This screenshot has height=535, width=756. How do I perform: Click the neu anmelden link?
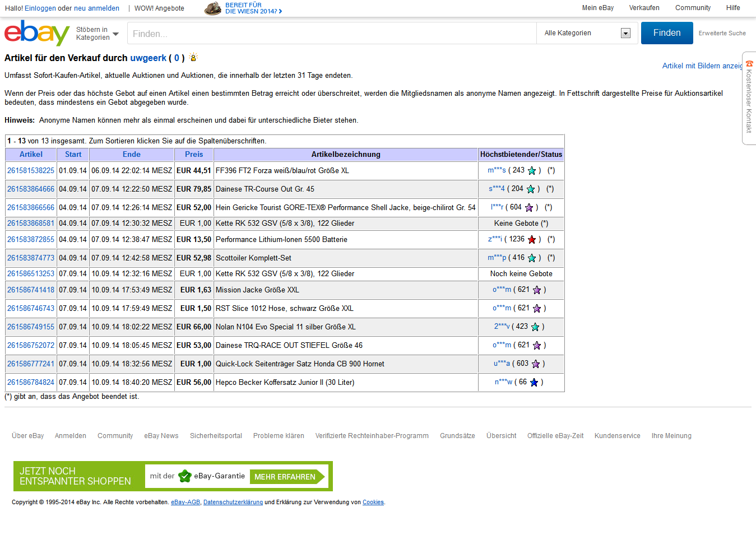[96, 8]
